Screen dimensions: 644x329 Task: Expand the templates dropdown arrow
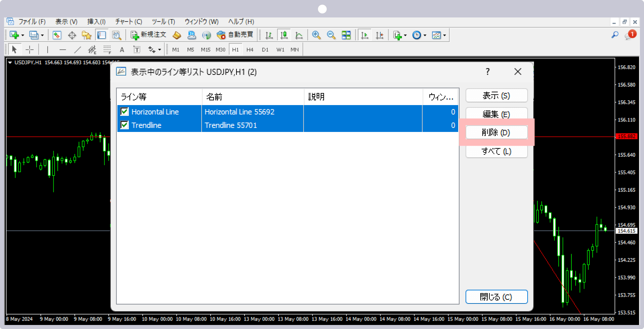(444, 35)
